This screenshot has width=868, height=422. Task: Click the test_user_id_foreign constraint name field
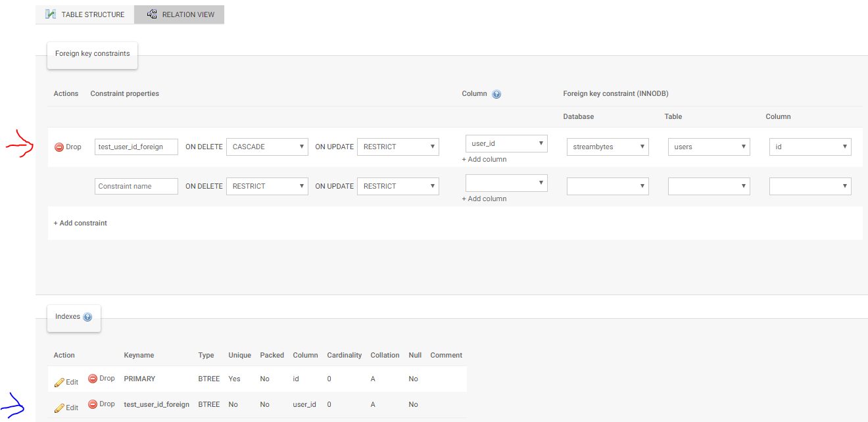pyautogui.click(x=136, y=147)
